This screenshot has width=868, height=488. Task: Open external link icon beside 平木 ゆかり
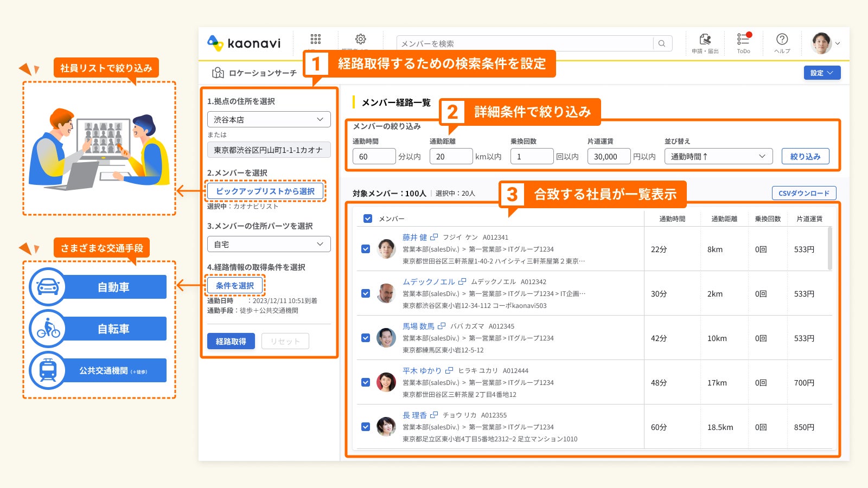449,370
